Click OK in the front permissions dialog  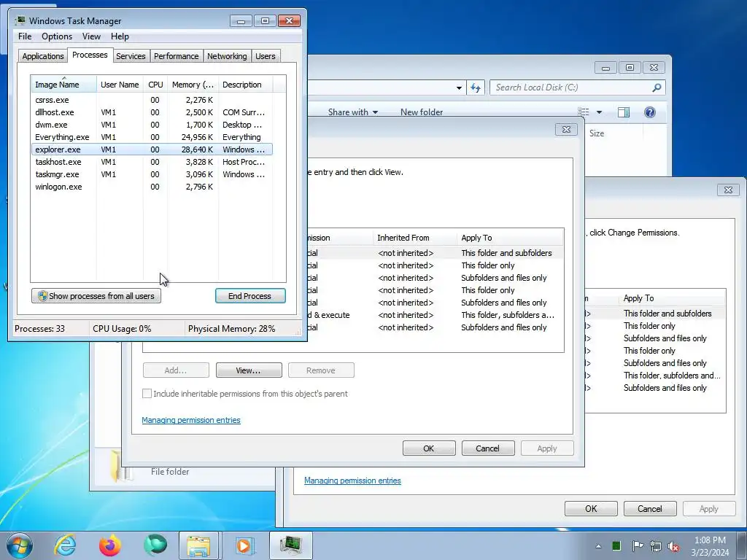(x=429, y=448)
